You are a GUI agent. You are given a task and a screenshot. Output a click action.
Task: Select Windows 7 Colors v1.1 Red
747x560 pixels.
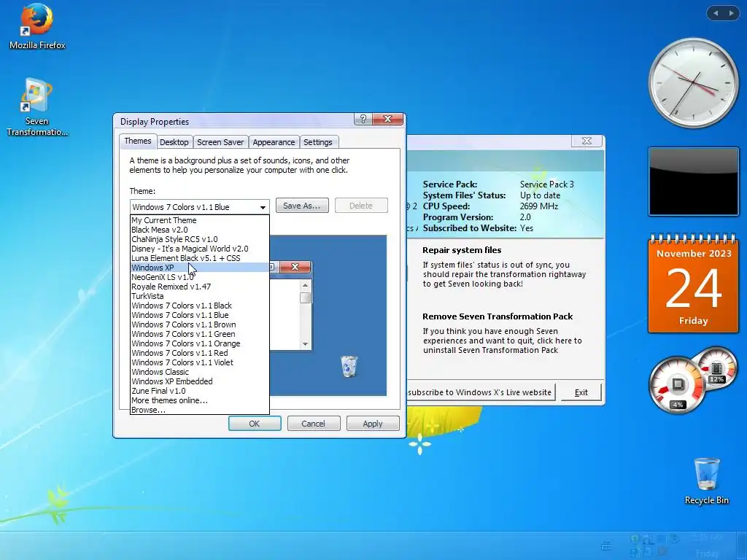coord(200,354)
